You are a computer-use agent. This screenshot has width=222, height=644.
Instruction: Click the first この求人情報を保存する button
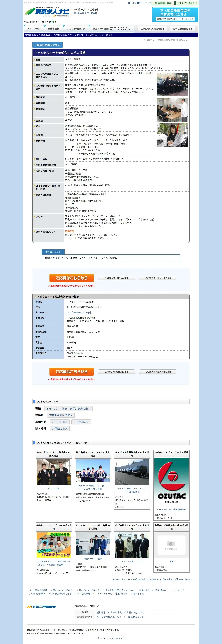[x=117, y=278]
